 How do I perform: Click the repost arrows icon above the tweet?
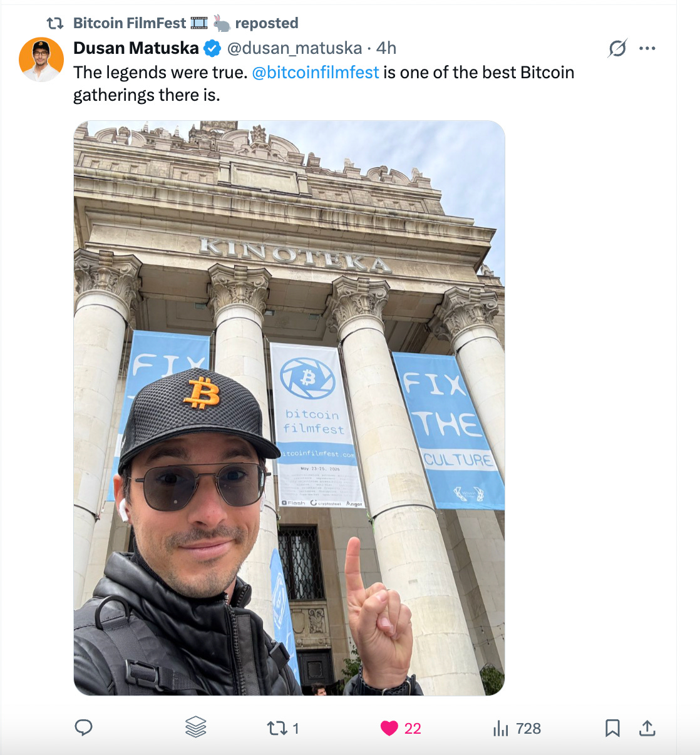(55, 23)
